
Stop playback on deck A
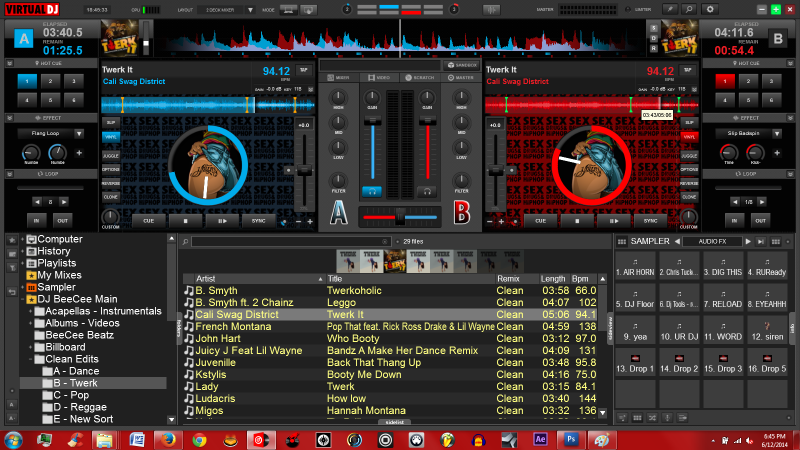[185, 221]
